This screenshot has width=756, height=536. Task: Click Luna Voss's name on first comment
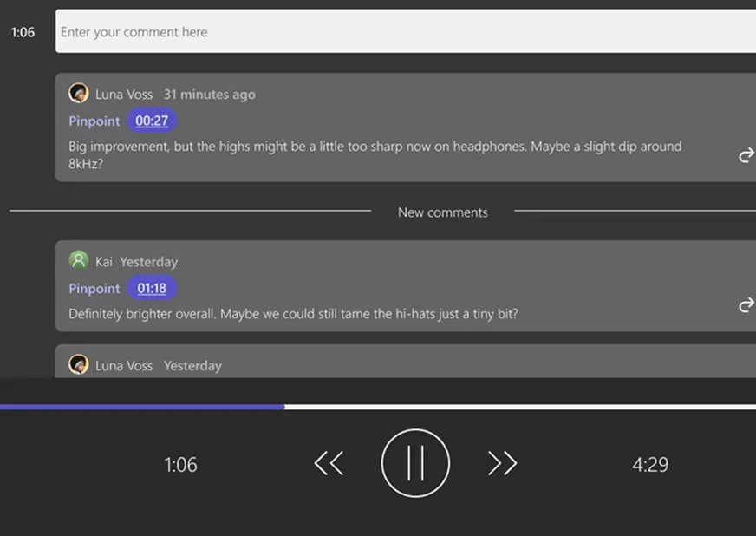(124, 95)
